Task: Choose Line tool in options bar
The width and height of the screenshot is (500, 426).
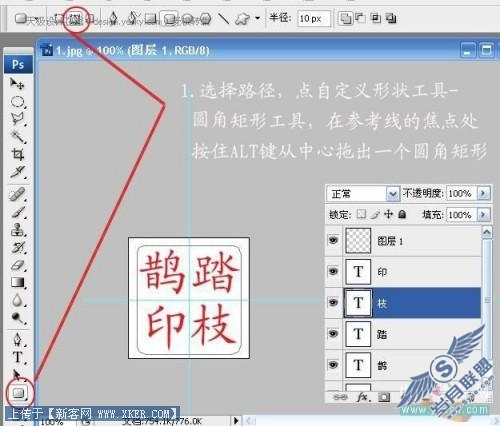Action: [223, 19]
